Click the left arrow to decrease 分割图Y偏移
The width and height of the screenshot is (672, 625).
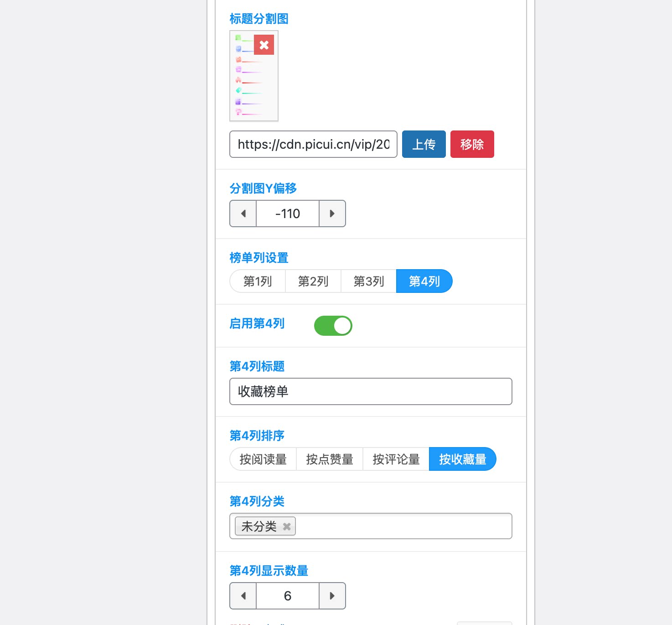(x=243, y=214)
